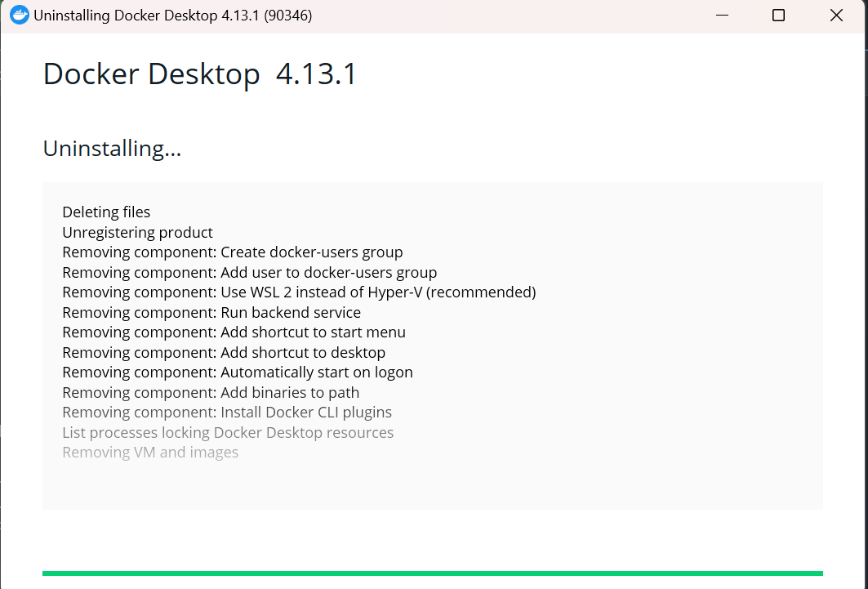Viewport: 868px width, 589px height.
Task: Select the 'Docker Desktop 4.13.1' heading
Action: [x=200, y=74]
